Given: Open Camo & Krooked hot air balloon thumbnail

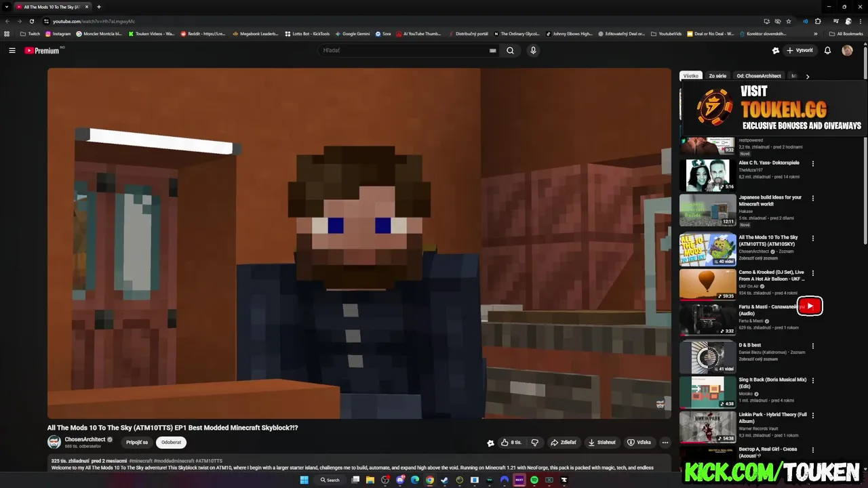Looking at the screenshot, I should click(x=708, y=285).
